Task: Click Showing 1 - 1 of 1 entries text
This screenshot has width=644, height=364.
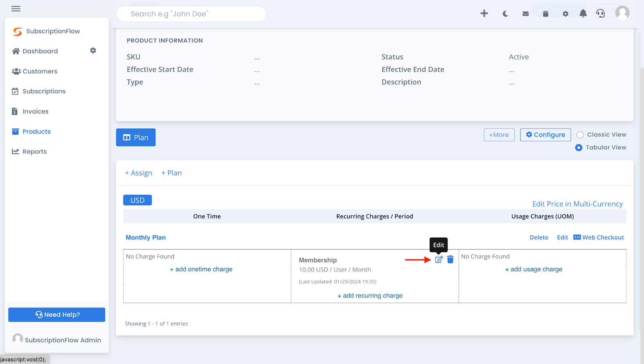Action: [157, 323]
